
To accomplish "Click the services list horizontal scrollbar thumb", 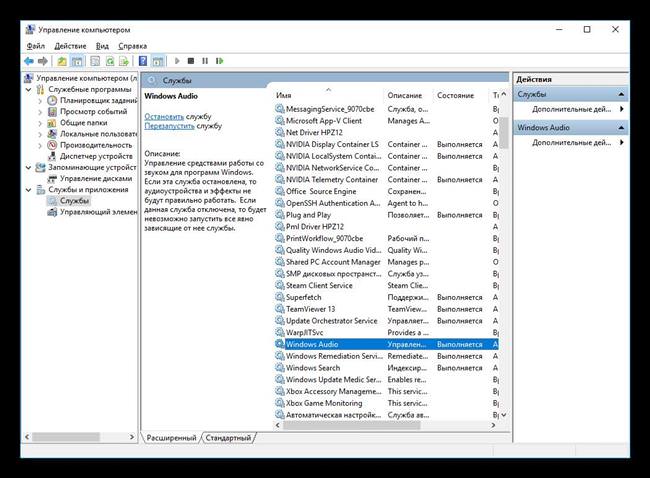I will click(x=352, y=425).
